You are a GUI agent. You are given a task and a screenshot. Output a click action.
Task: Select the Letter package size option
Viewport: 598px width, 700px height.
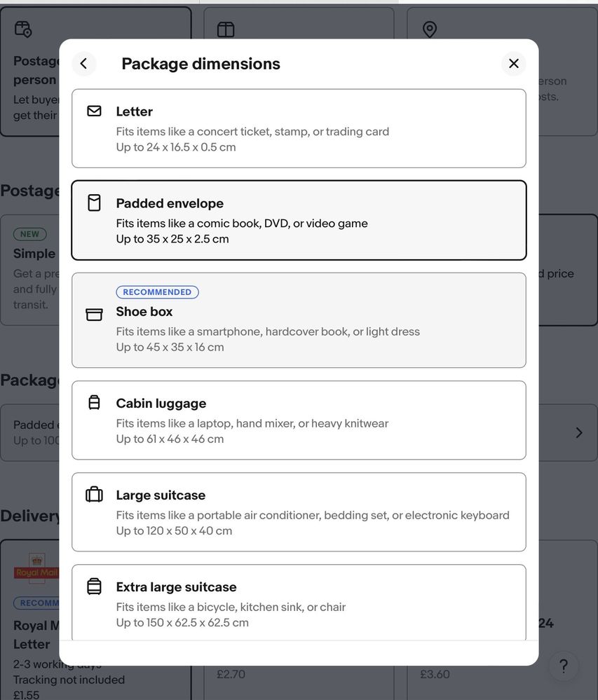click(x=299, y=128)
